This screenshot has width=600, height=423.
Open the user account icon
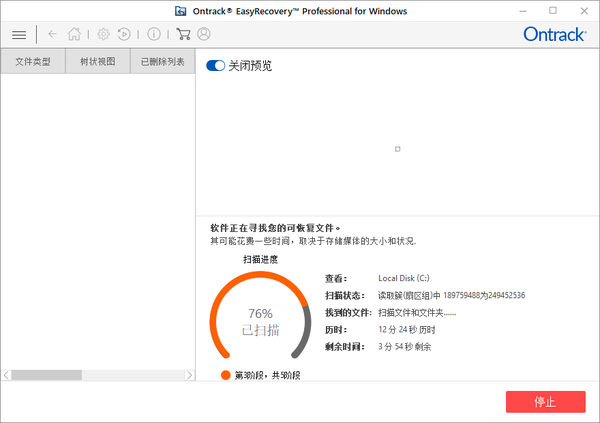204,34
